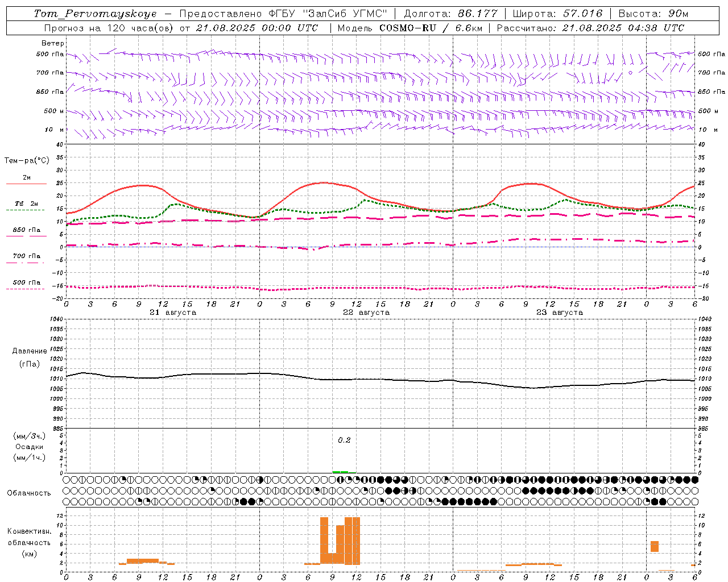Click the date label "22 августа"

pyautogui.click(x=366, y=313)
